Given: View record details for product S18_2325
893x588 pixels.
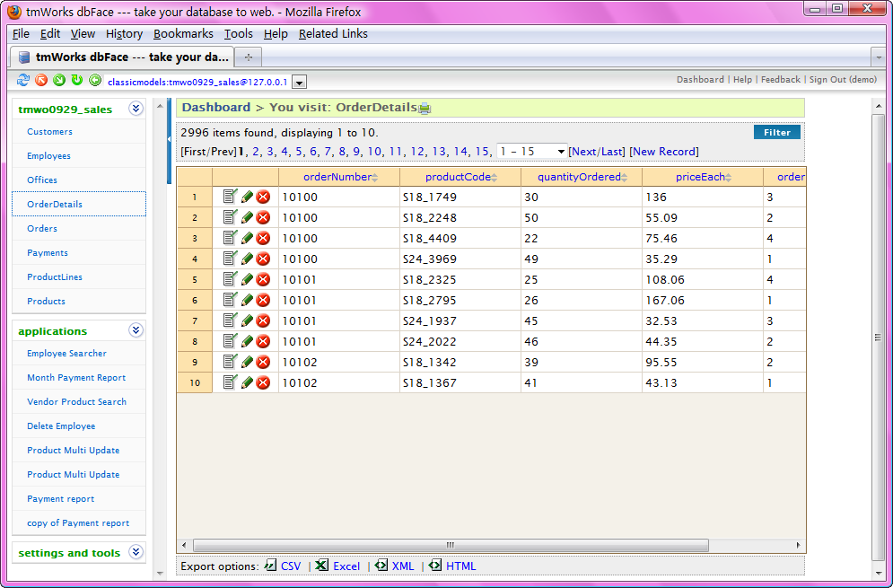Looking at the screenshot, I should [x=230, y=279].
